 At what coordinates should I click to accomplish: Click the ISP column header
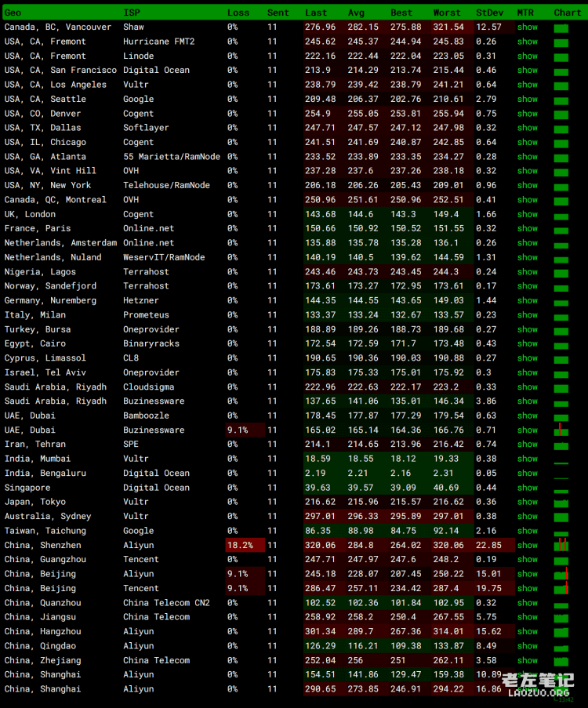click(x=132, y=13)
